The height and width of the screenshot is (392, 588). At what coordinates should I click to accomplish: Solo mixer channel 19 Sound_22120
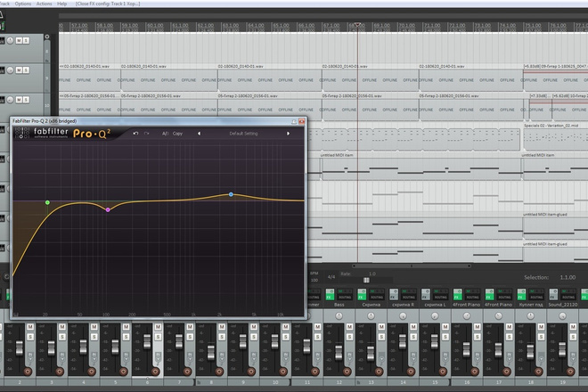pos(573,337)
